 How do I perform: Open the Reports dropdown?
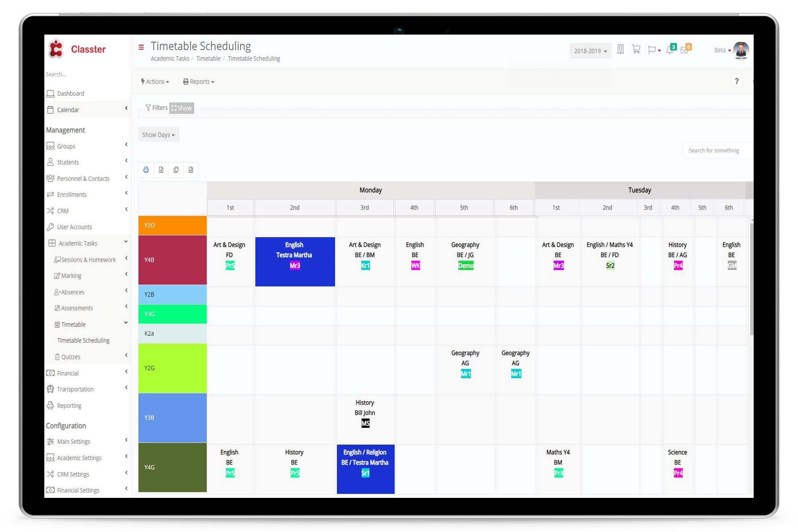(199, 82)
